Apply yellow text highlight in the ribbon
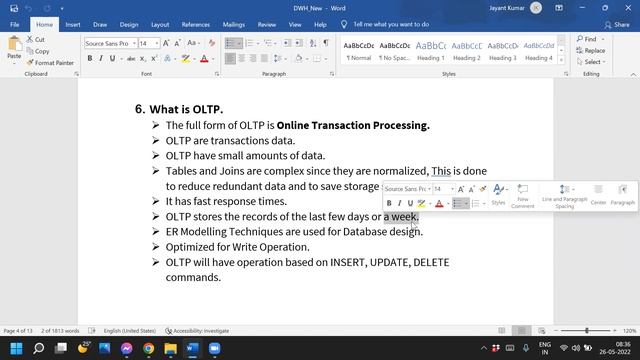This screenshot has width=640, height=360. (x=186, y=59)
